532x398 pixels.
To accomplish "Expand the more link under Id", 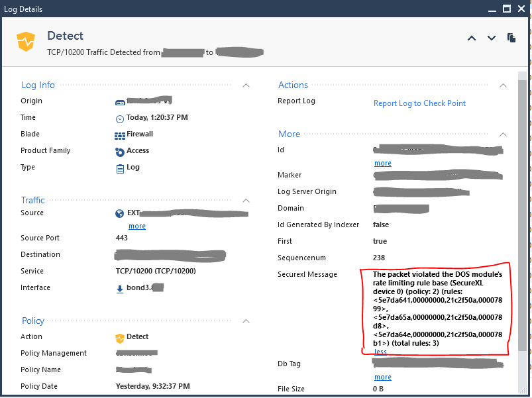I will click(382, 163).
